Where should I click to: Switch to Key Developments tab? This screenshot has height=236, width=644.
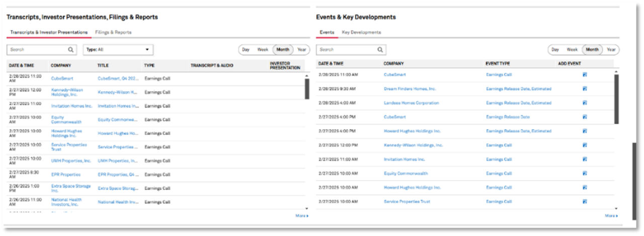361,32
